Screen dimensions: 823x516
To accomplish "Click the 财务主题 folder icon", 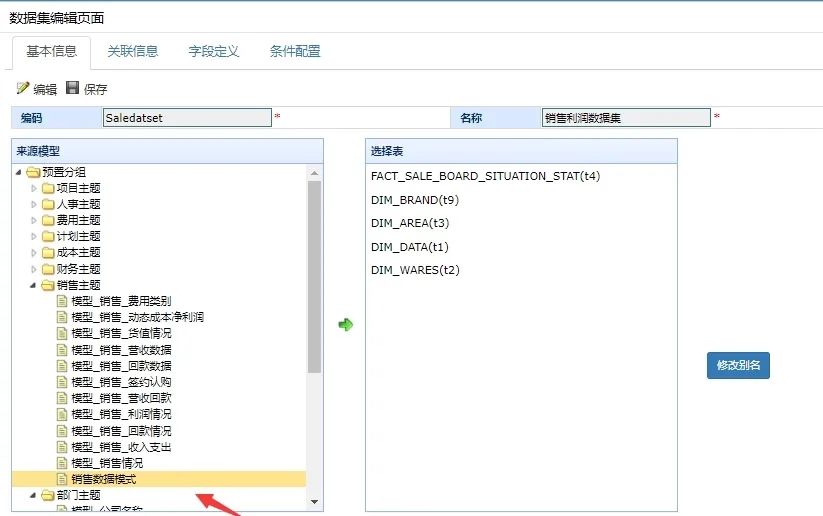I will coord(48,269).
